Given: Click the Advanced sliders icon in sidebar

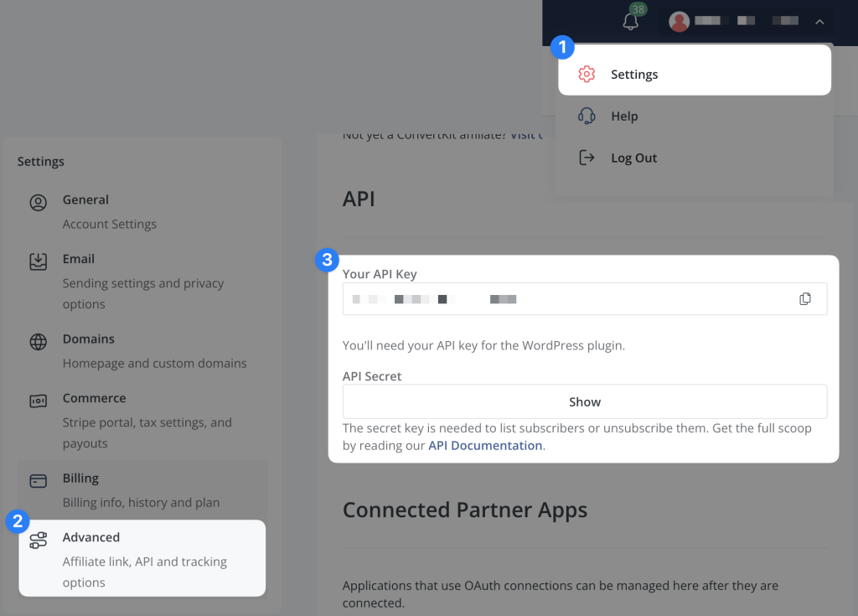Looking at the screenshot, I should point(39,540).
